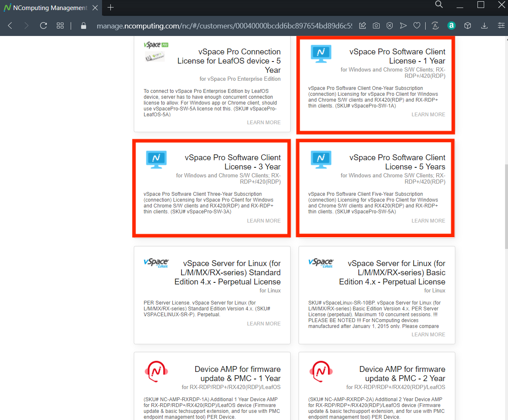Click the 3D cube extension icon
Screen dimensions: 508x420
tap(467, 26)
